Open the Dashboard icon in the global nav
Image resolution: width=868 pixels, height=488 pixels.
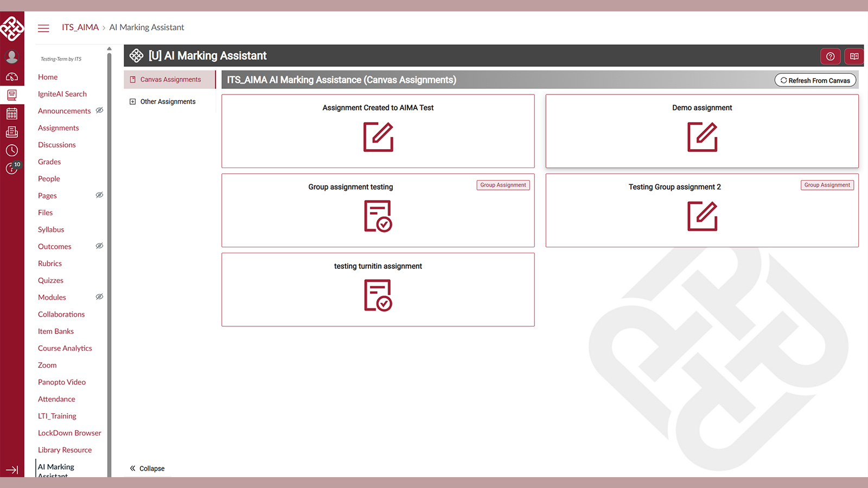(x=12, y=76)
